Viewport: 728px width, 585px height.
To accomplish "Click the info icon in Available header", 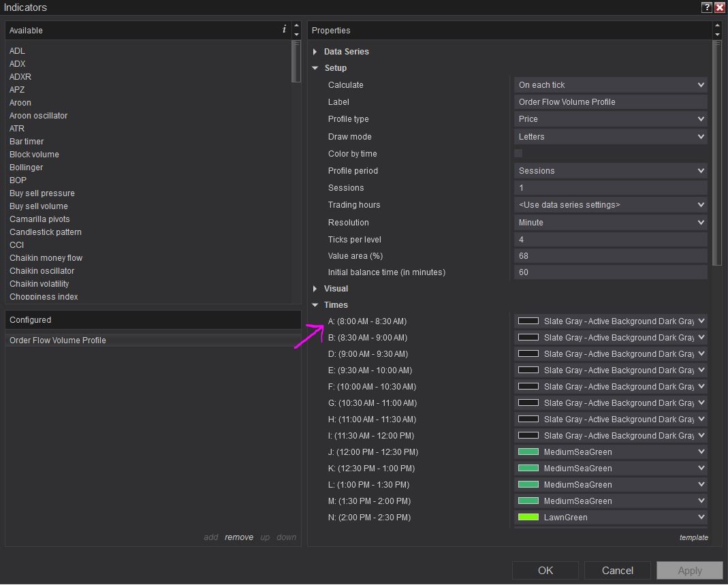I will (x=284, y=29).
